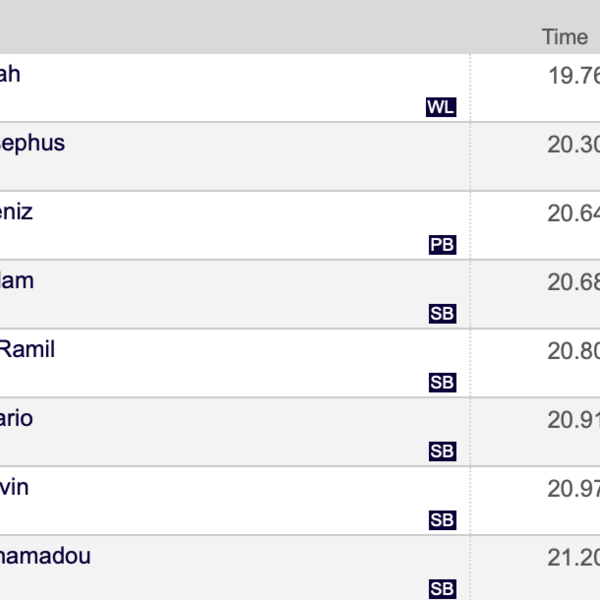Open the athlete name ending 'ario'
This screenshot has height=600, width=600.
16,418
